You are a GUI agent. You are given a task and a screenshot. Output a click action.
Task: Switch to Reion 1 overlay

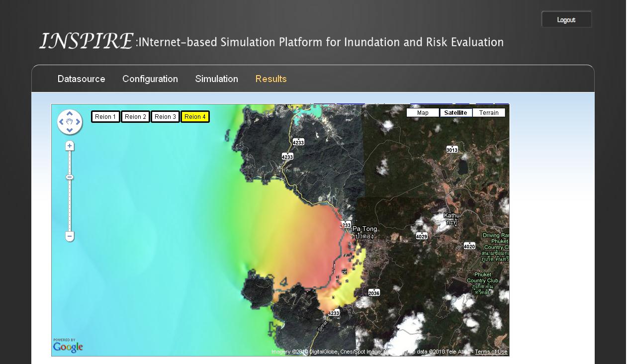point(105,117)
